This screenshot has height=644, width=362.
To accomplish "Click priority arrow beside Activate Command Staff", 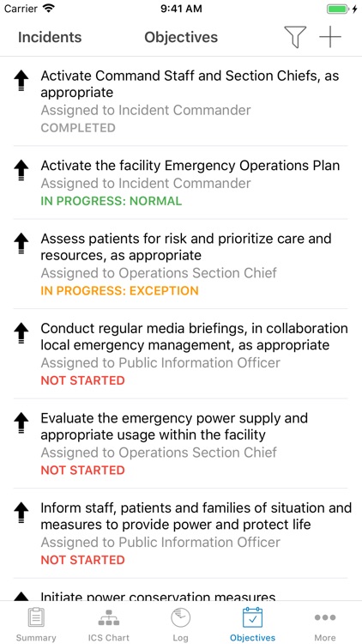I will 21,79.
